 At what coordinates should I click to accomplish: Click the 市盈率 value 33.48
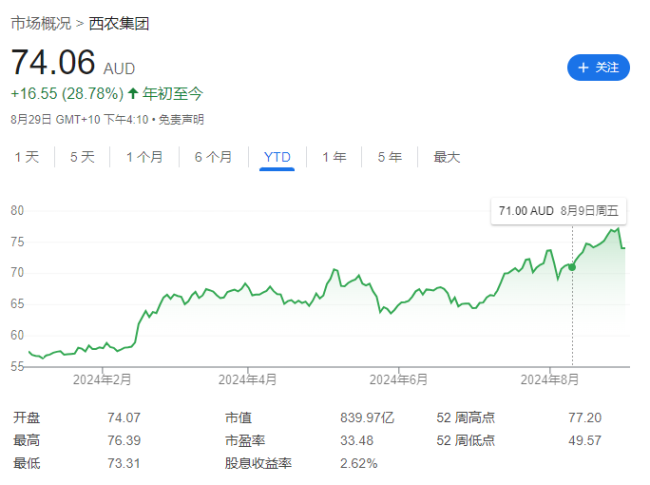pyautogui.click(x=357, y=440)
